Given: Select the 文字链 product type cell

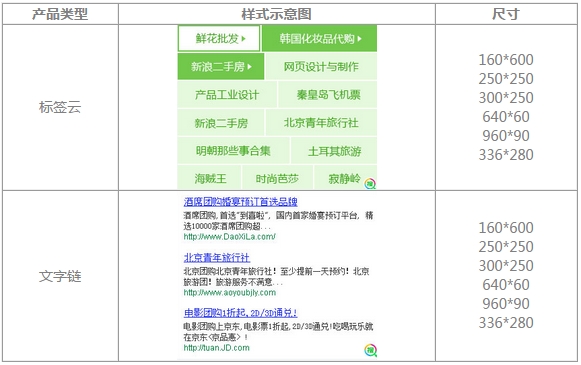Looking at the screenshot, I should tap(60, 276).
